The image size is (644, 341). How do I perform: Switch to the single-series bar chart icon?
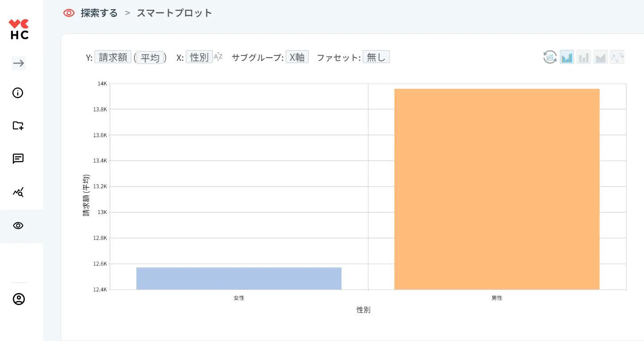(584, 57)
